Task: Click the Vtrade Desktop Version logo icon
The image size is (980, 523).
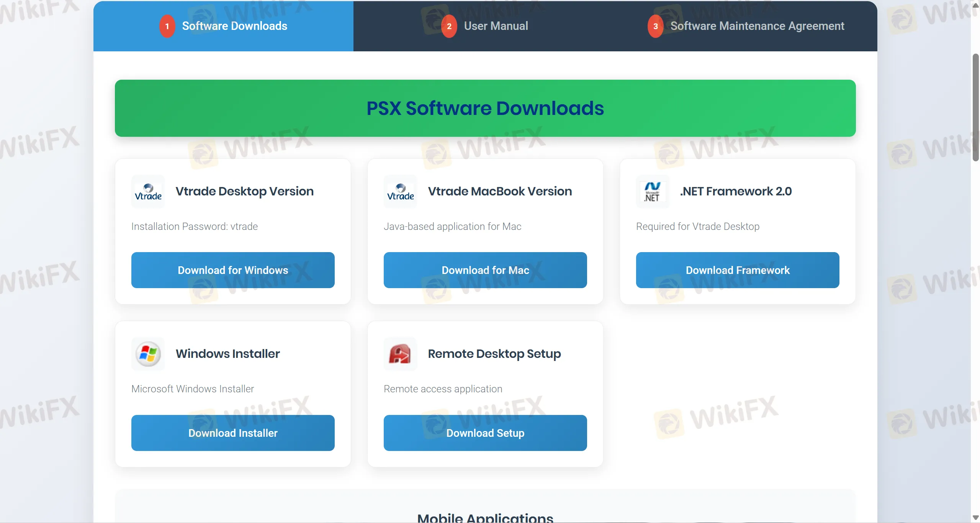Action: 148,192
